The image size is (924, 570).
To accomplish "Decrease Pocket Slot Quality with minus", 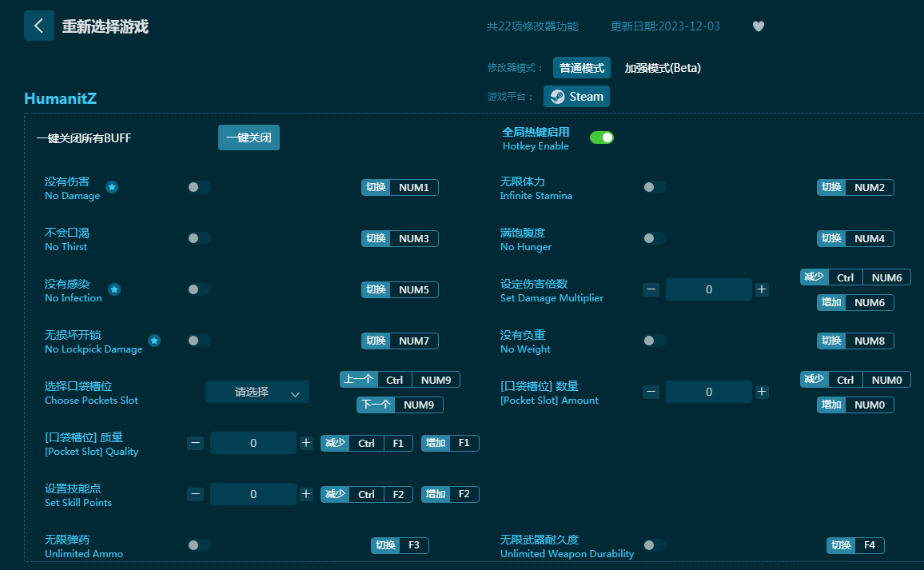I will click(196, 443).
